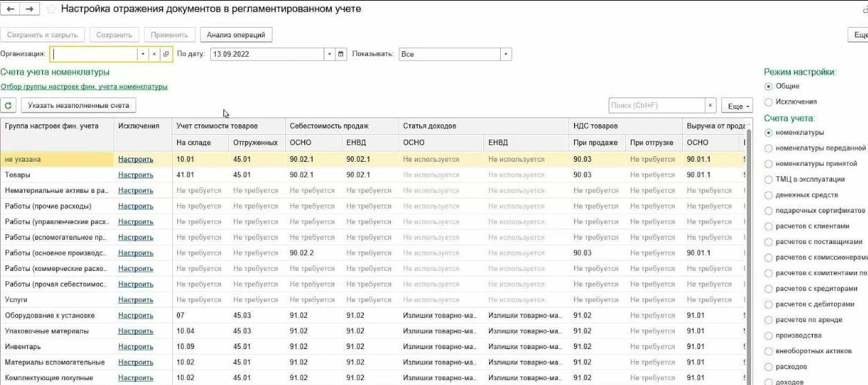Open the calendar picker beside the date field
The image size is (868, 385).
pos(341,54)
